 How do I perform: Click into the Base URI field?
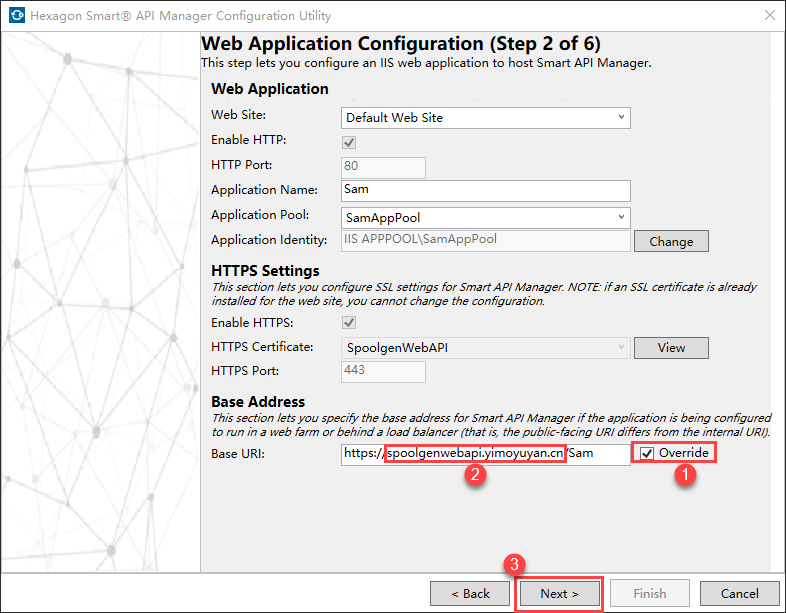(x=485, y=454)
